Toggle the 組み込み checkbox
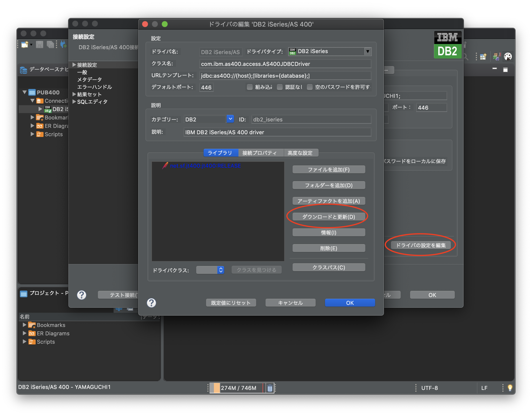532x415 pixels. tap(250, 87)
